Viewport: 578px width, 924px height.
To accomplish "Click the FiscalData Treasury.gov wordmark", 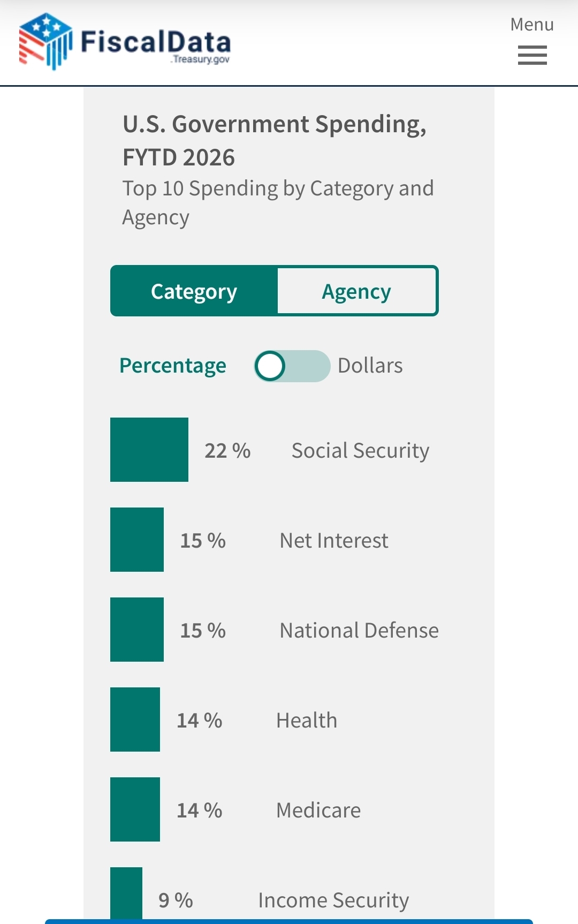I will coord(156,44).
